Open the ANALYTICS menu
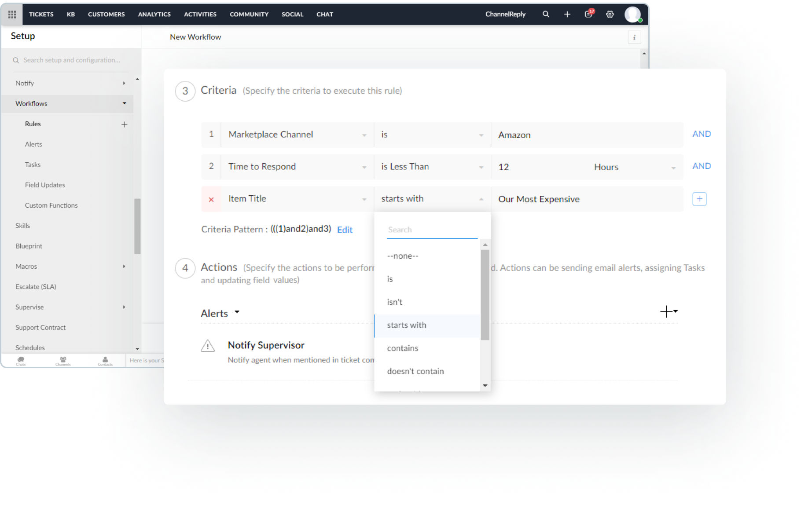Image resolution: width=812 pixels, height=508 pixels. [x=154, y=14]
